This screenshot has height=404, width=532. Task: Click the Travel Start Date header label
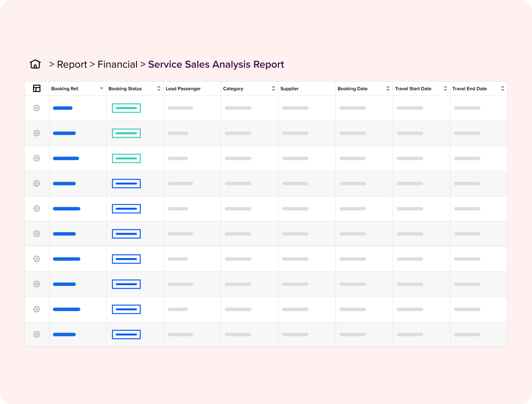point(413,89)
